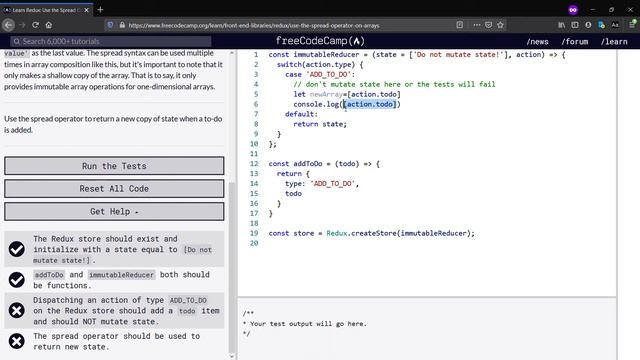This screenshot has width=640, height=360.
Task: Click the 'immutableReducer' code tag in tests list
Action: tap(121, 275)
